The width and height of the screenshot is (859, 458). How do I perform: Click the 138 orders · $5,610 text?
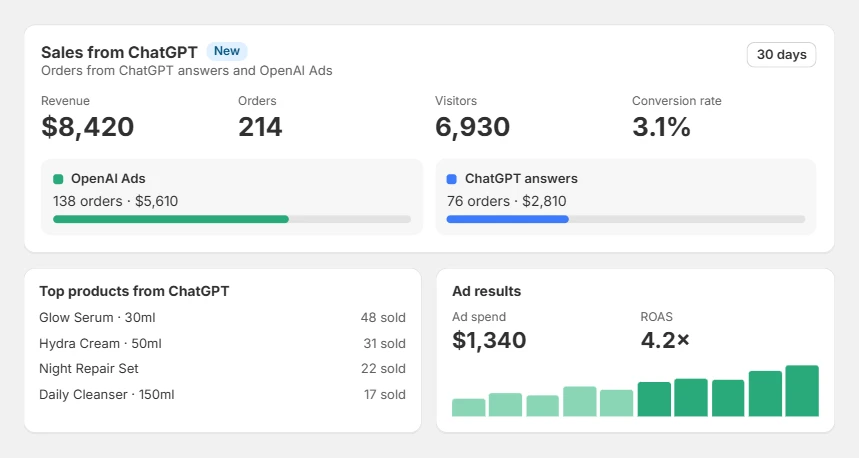(x=116, y=201)
